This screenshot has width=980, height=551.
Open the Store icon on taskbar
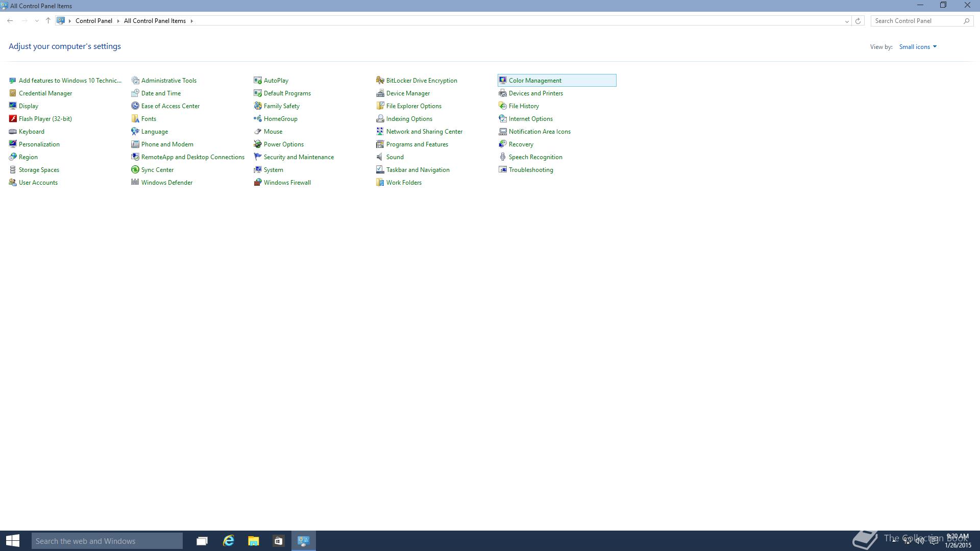(278, 541)
